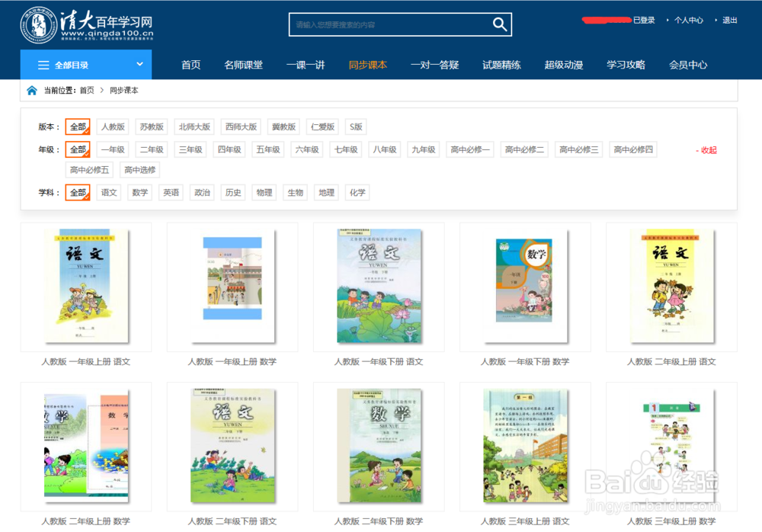Screen dimensions: 762x532
Task: Click 首页 in the breadcrumb trail
Action: (x=85, y=90)
